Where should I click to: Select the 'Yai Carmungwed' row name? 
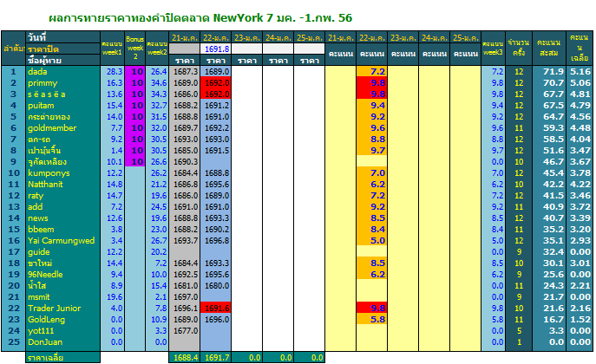pyautogui.click(x=62, y=241)
